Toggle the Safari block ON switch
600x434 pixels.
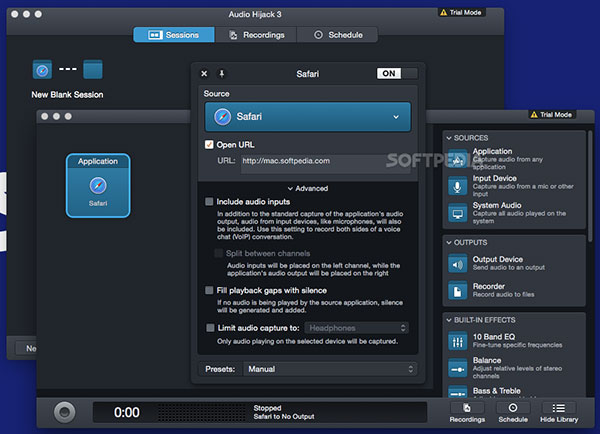(396, 73)
